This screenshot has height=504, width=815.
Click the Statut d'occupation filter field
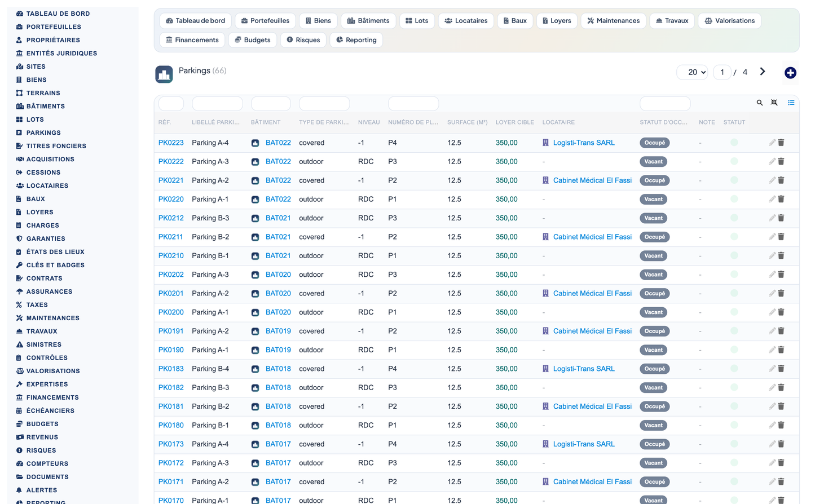click(x=665, y=104)
